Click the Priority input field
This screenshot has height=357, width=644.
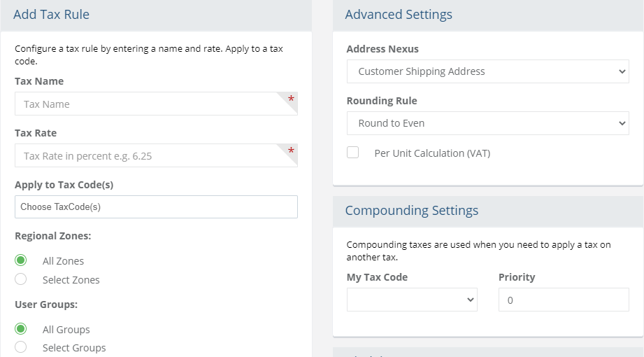[x=563, y=300]
